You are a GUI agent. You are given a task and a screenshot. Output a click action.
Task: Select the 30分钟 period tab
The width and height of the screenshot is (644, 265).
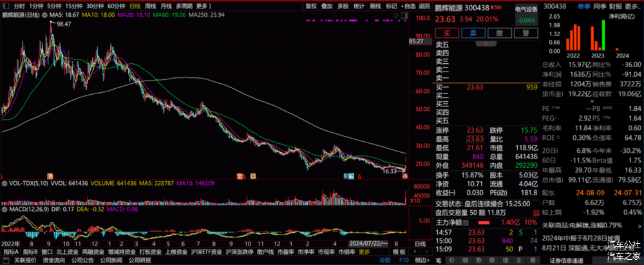tap(95, 6)
